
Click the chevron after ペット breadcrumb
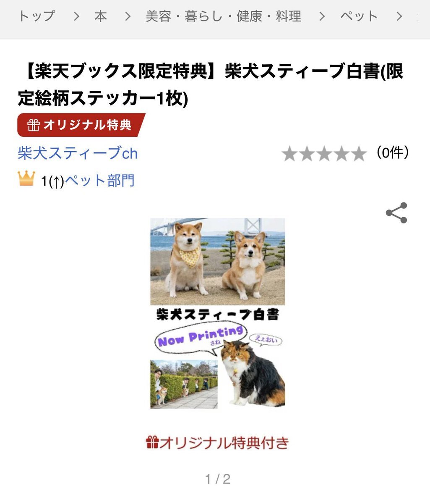click(x=399, y=16)
